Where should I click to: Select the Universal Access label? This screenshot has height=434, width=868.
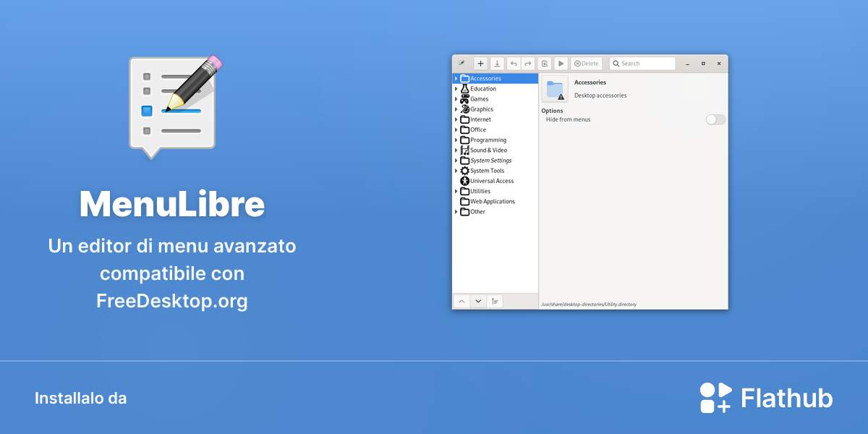[x=492, y=181]
